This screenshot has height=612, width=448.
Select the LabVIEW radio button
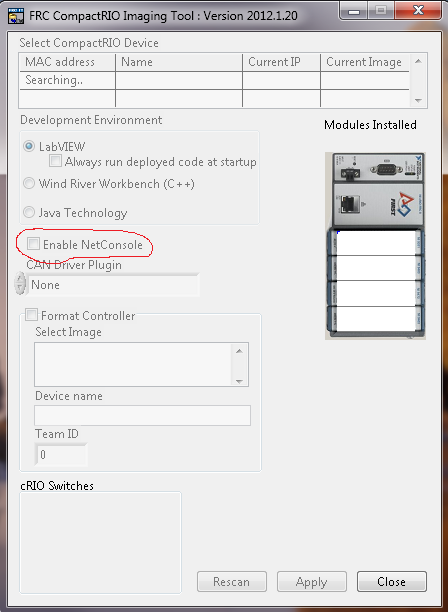[29, 146]
